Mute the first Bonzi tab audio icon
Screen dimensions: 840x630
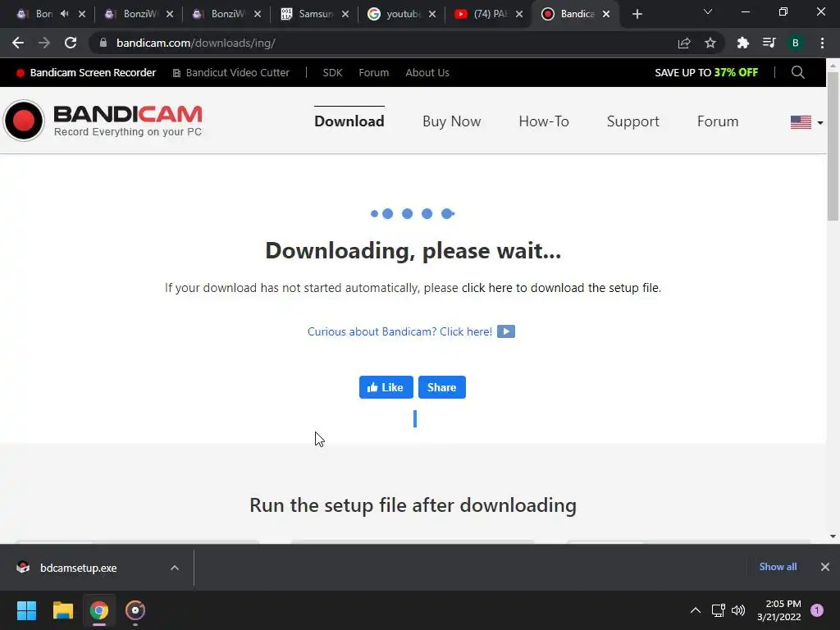pyautogui.click(x=65, y=14)
